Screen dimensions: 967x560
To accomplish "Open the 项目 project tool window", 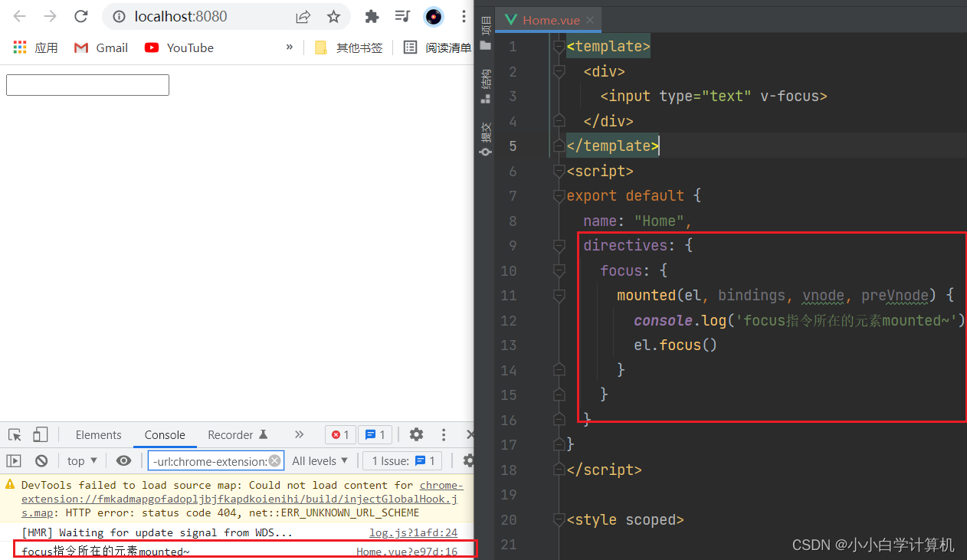I will click(x=485, y=34).
